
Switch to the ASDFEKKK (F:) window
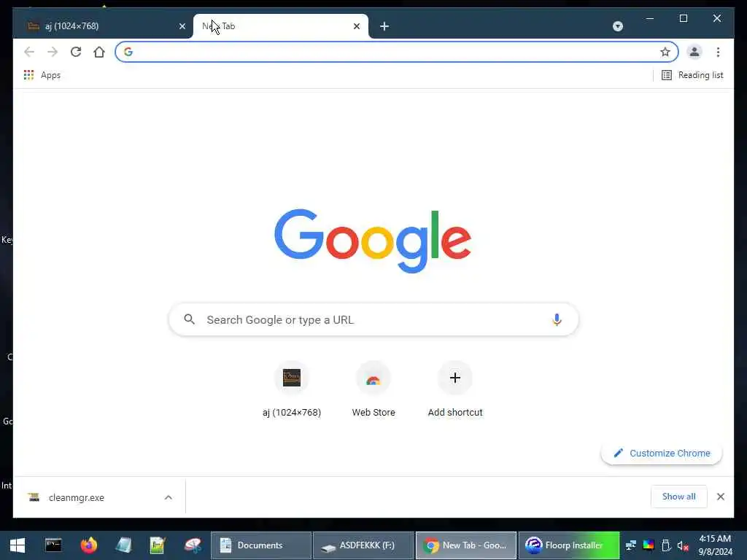[x=363, y=545]
